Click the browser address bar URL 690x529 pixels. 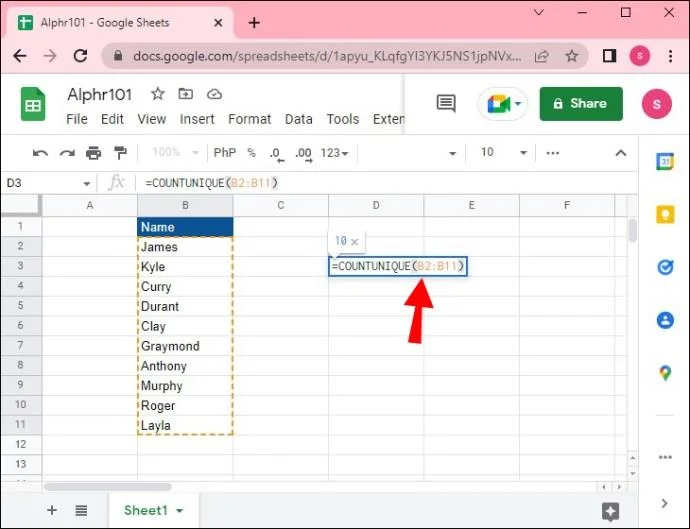(327, 56)
